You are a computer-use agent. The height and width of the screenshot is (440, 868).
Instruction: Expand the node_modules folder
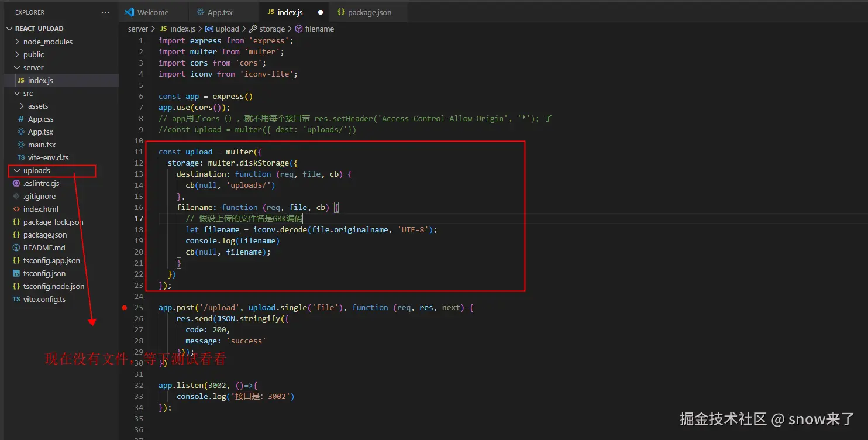coord(17,42)
